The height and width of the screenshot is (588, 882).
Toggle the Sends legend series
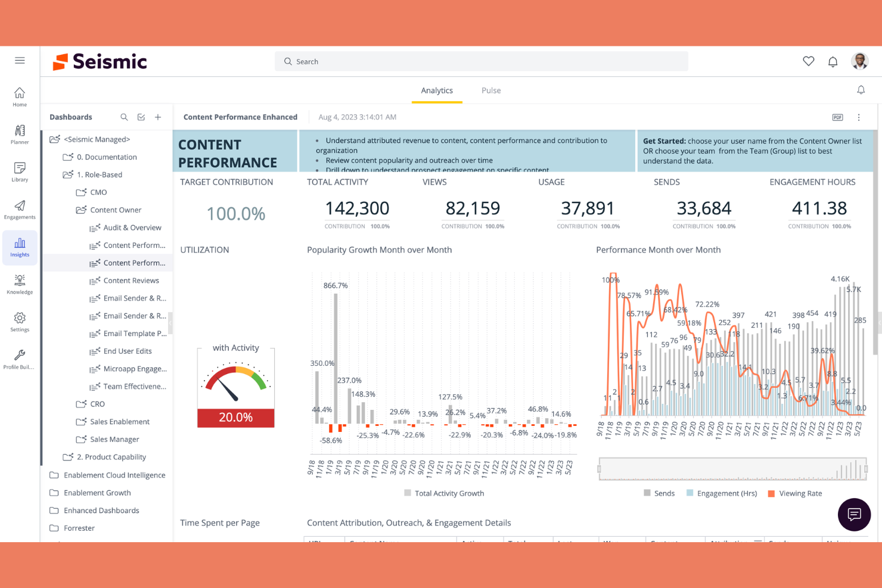pos(659,493)
